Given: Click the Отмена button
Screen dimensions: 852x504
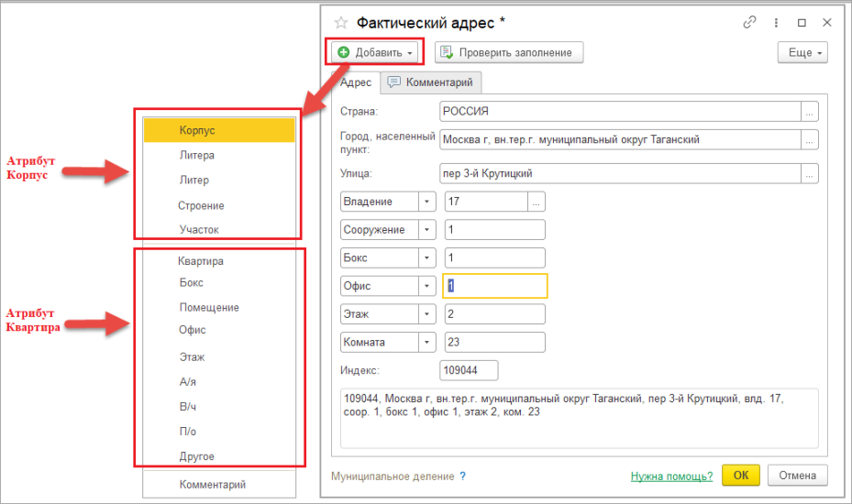Looking at the screenshot, I should (798, 476).
